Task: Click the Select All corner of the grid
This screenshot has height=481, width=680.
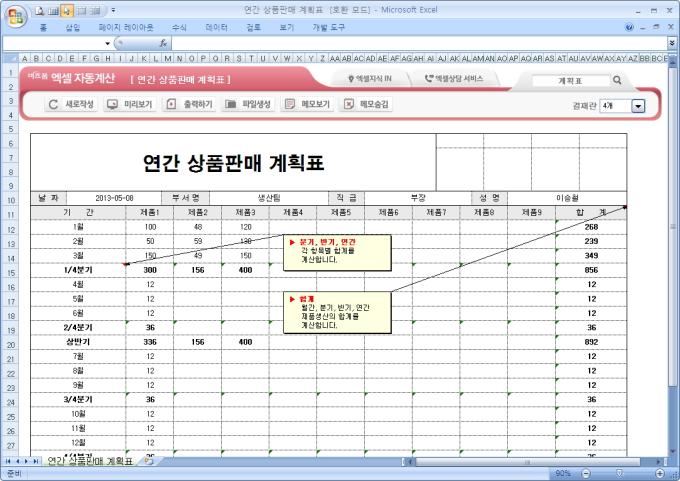Action: tap(11, 58)
